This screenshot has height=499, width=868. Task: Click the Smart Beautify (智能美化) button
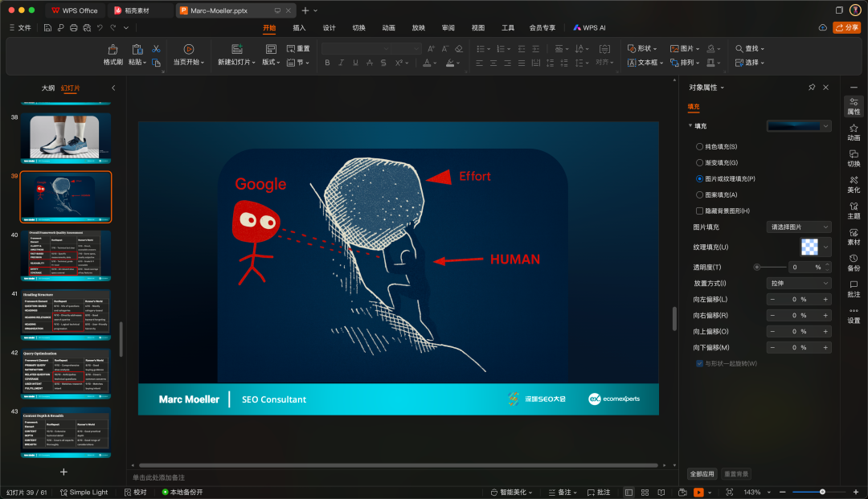[511, 493]
